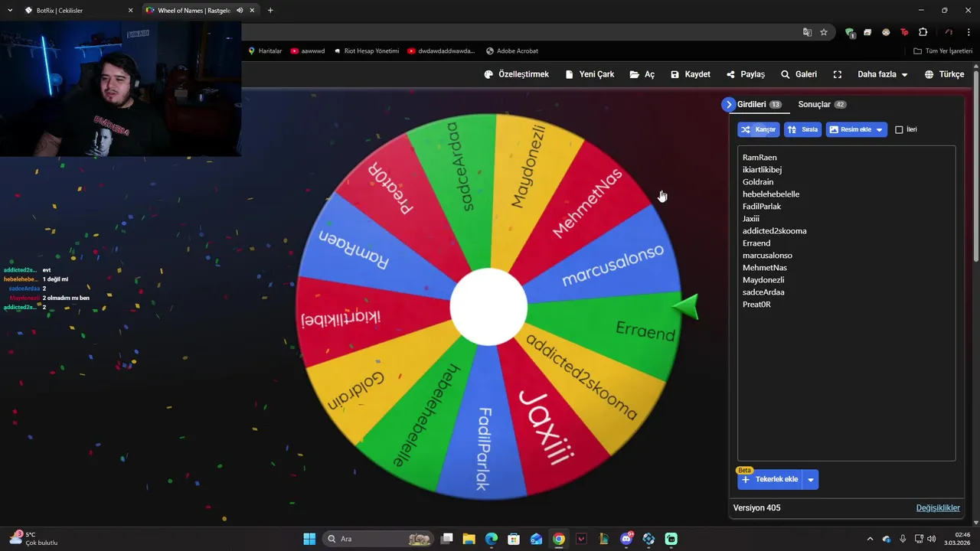Open the Adobe Acrobat bookmark
Viewport: 980px width, 551px height.
pos(511,51)
